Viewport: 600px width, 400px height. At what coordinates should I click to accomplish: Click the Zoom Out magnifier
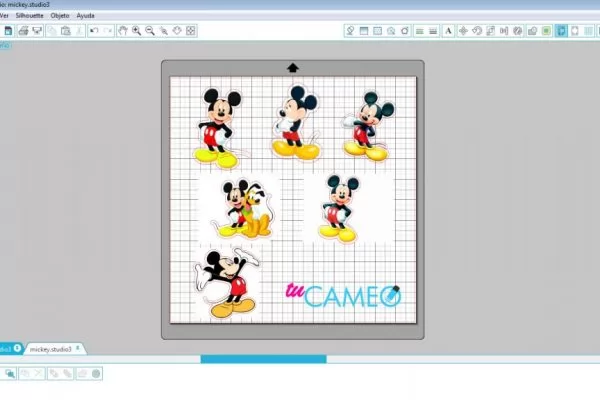click(x=150, y=31)
